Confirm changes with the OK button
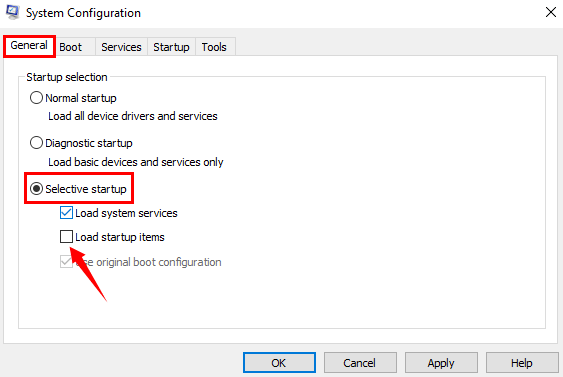This screenshot has width=563, height=377. pyautogui.click(x=279, y=363)
